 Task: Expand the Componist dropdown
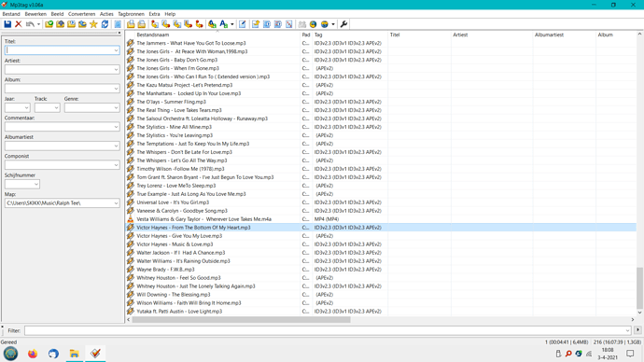116,165
